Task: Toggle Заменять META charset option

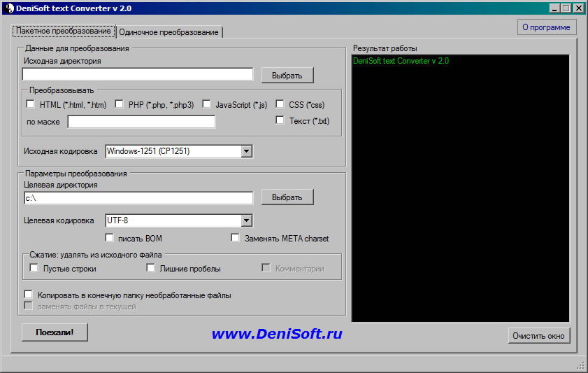Action: tap(236, 238)
